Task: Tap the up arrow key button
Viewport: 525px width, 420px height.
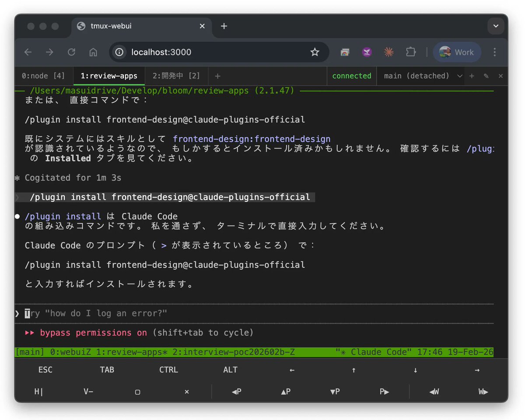Action: [x=353, y=370]
